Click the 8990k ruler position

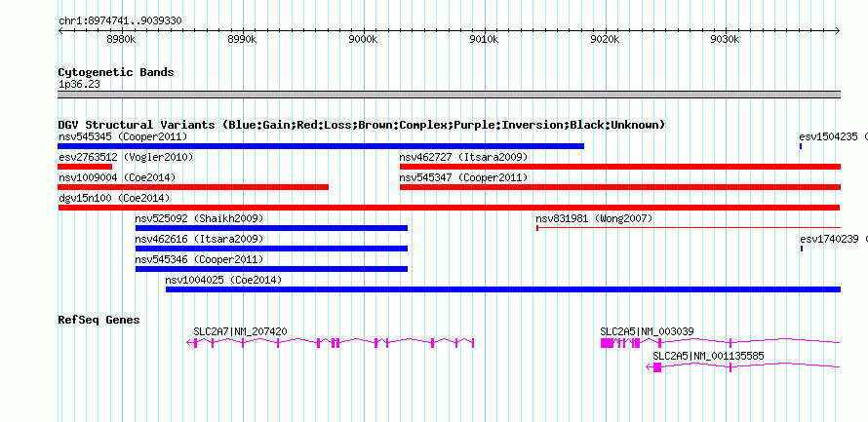pos(243,40)
